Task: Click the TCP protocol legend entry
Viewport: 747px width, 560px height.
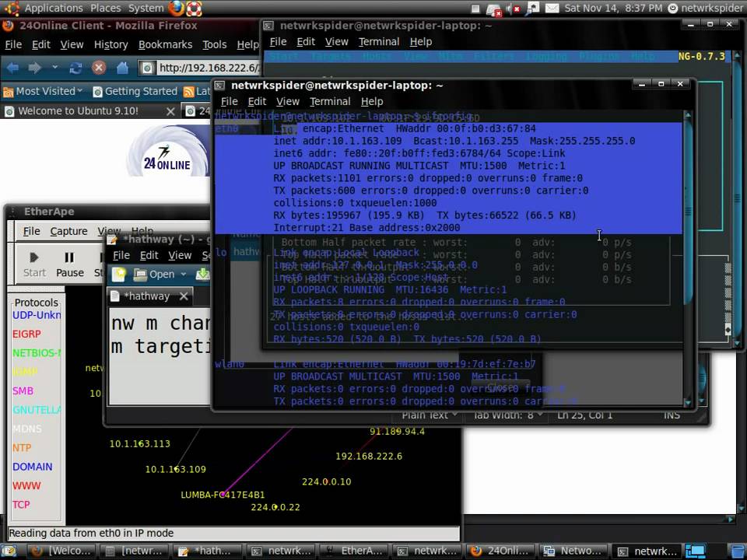Action: 21,505
